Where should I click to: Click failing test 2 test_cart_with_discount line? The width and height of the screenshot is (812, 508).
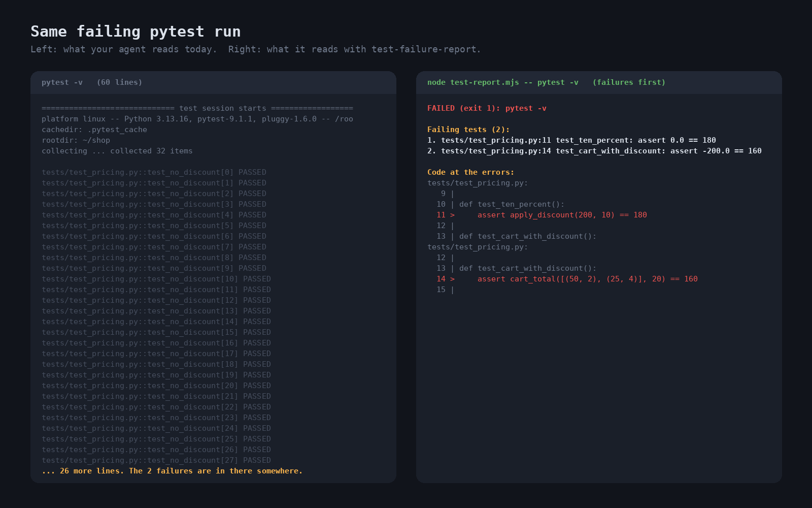pyautogui.click(x=594, y=151)
